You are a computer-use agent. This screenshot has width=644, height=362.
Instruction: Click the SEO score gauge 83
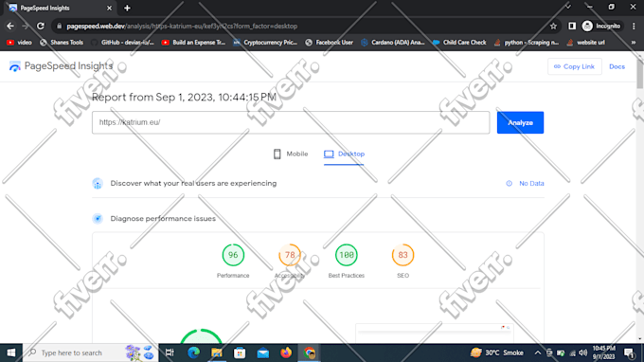click(402, 255)
